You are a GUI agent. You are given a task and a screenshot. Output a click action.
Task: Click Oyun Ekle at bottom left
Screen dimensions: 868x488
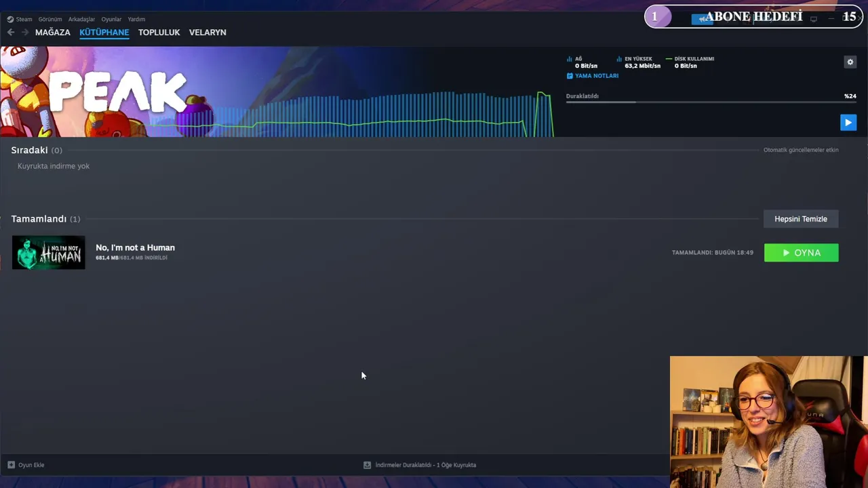(x=31, y=465)
